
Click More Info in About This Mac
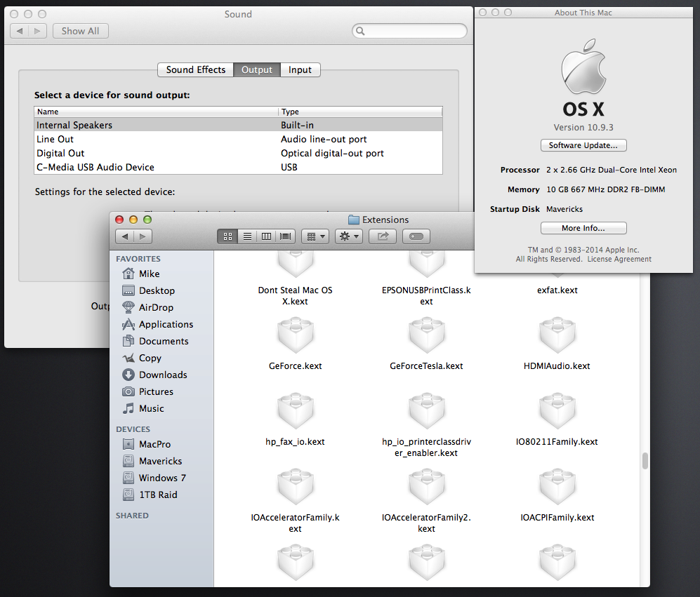pyautogui.click(x=583, y=228)
